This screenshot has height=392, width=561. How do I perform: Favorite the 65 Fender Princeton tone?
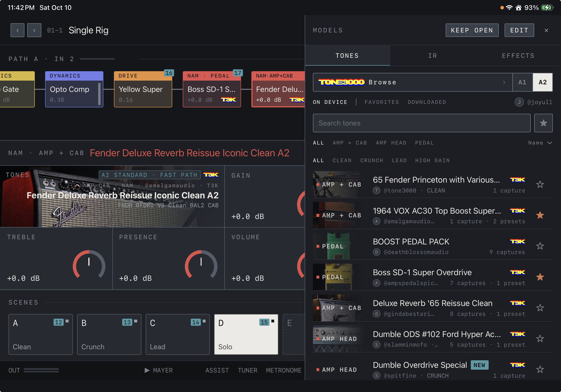coord(540,184)
